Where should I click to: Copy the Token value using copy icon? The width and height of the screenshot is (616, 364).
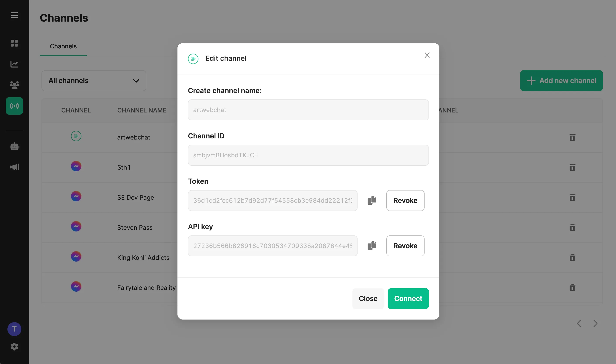click(x=372, y=200)
